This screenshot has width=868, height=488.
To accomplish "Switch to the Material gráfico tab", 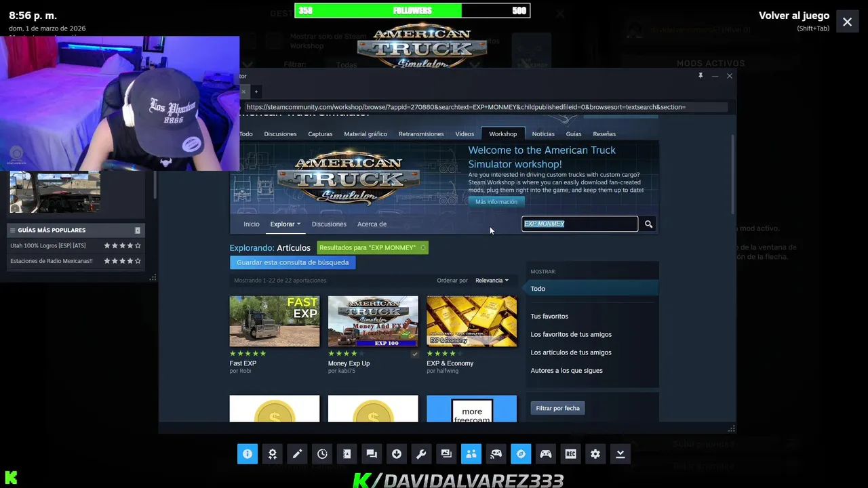I will [366, 134].
